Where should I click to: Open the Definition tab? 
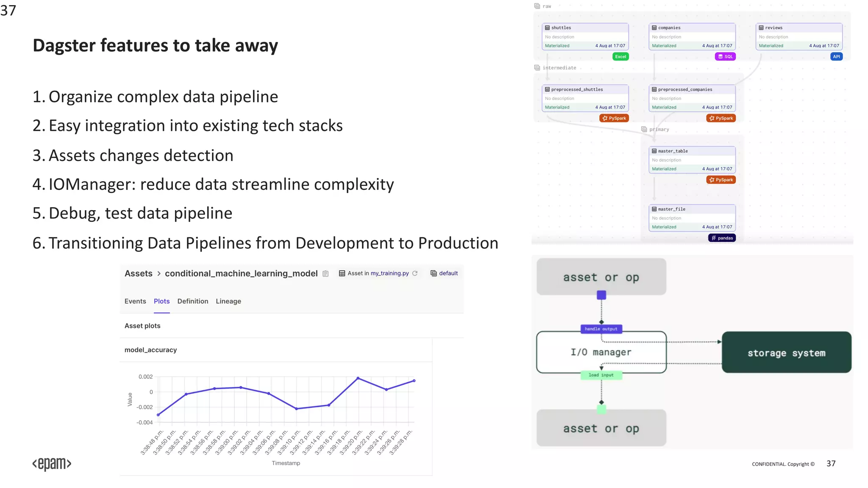pyautogui.click(x=193, y=301)
